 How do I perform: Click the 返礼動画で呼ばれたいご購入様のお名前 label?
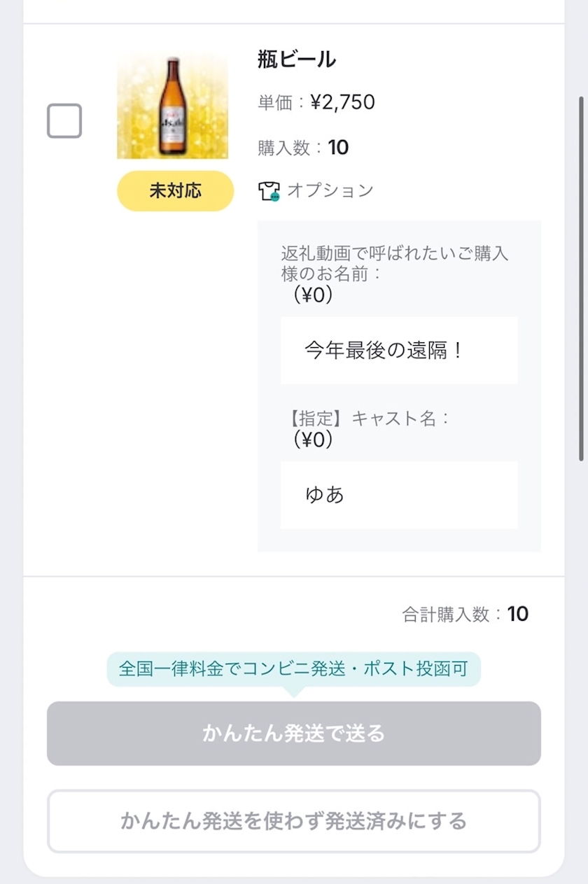394,263
